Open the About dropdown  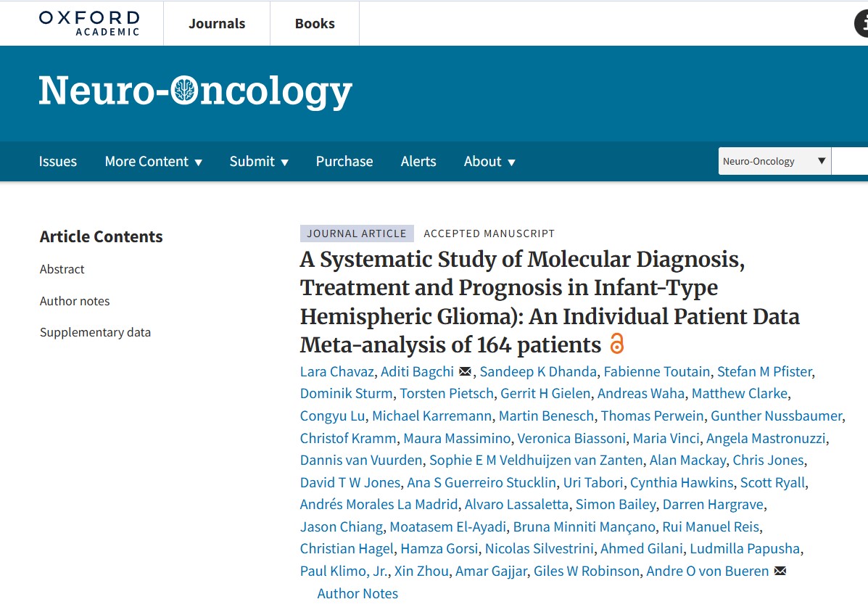(x=489, y=161)
